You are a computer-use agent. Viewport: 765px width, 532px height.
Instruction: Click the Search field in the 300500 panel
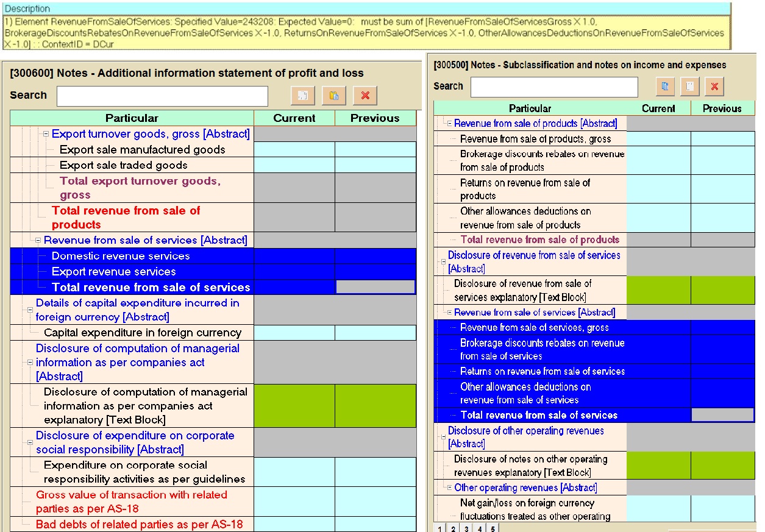point(553,87)
